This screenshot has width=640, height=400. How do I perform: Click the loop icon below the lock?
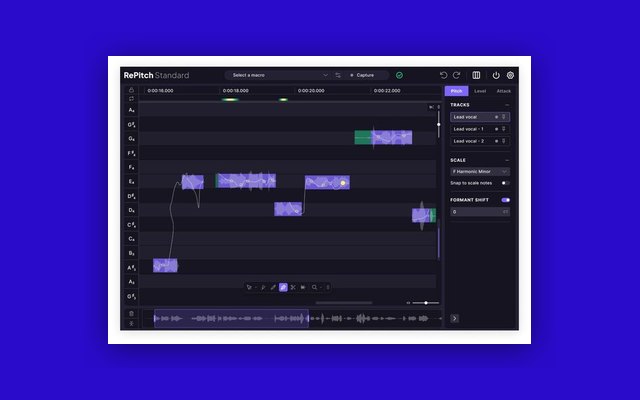131,99
